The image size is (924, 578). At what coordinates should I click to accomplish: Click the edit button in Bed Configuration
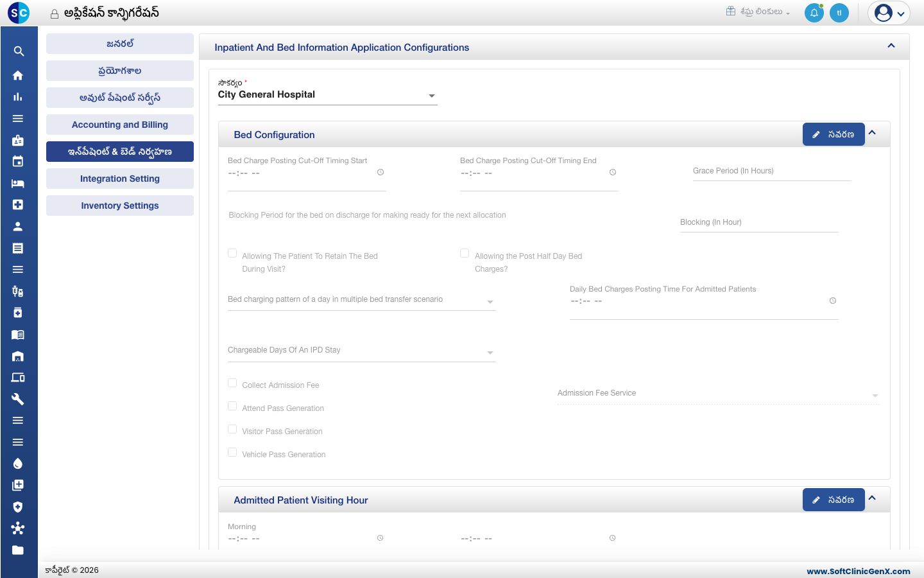point(834,134)
